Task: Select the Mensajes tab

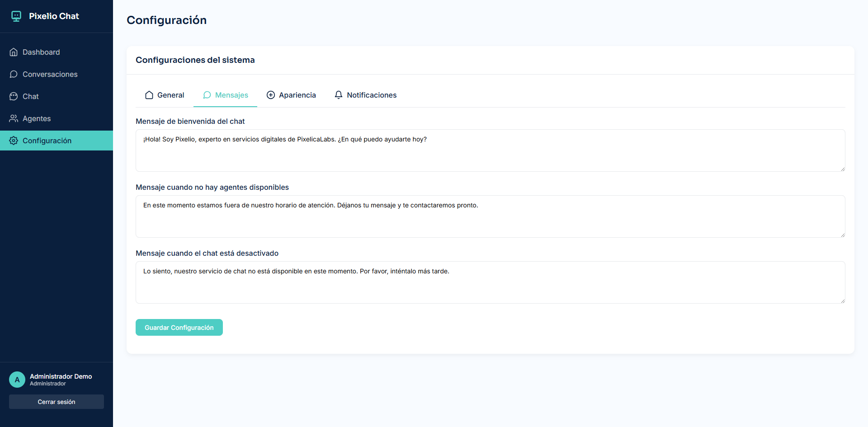Action: (x=225, y=95)
